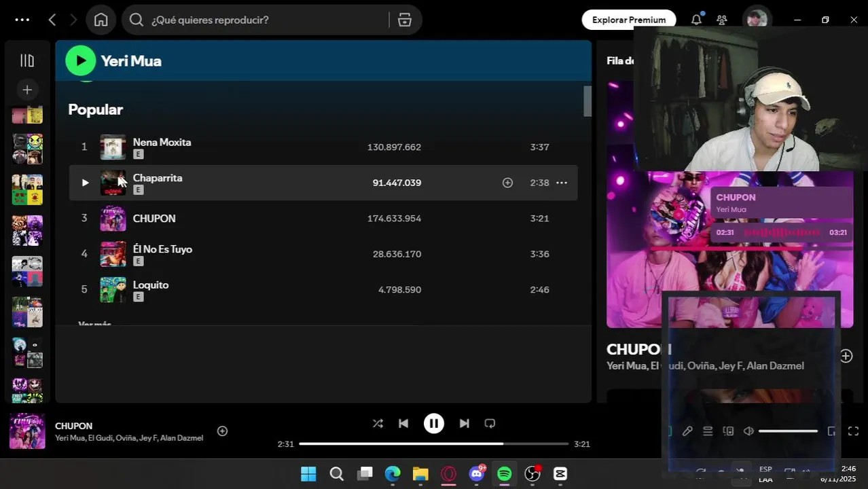
Task: Open CHUPON title link in player bar
Action: [x=73, y=426]
